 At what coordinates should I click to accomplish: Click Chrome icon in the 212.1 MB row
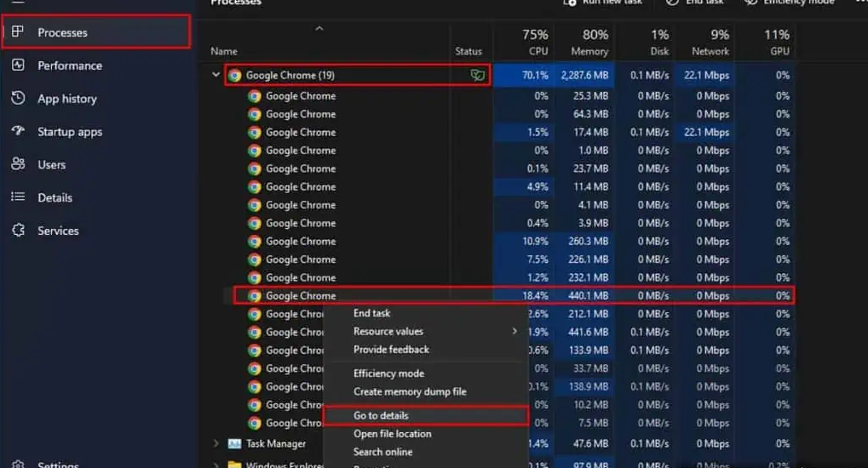point(254,314)
